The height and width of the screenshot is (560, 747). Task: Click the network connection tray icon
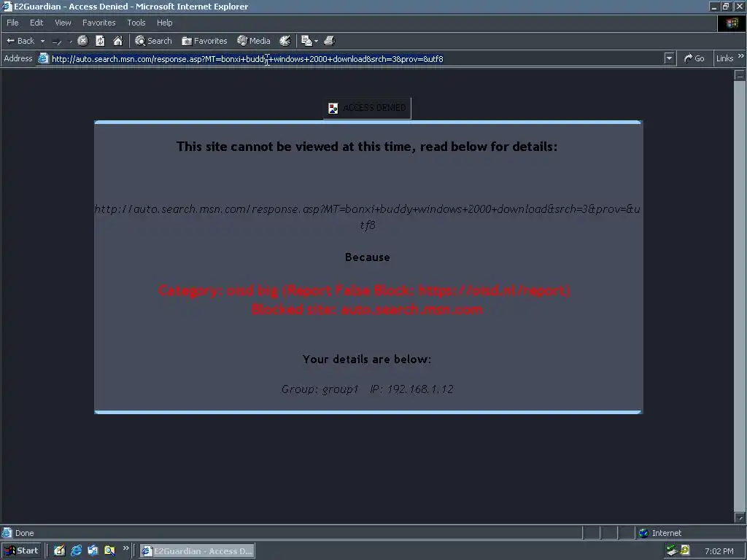672,551
